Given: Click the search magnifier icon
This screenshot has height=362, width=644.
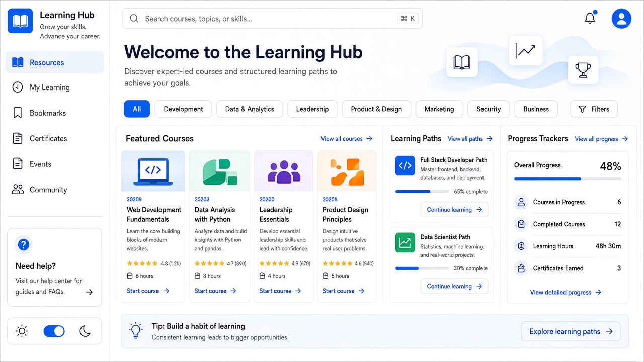Looking at the screenshot, I should click(x=134, y=19).
